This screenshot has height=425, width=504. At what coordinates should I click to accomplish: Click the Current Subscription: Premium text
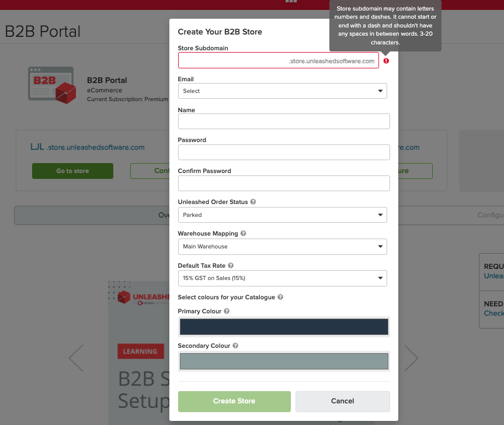pos(127,99)
